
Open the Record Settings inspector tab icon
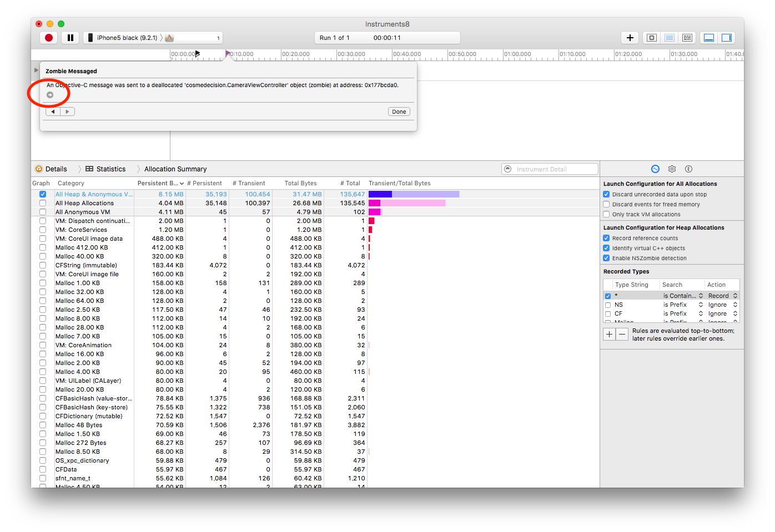[x=655, y=169]
